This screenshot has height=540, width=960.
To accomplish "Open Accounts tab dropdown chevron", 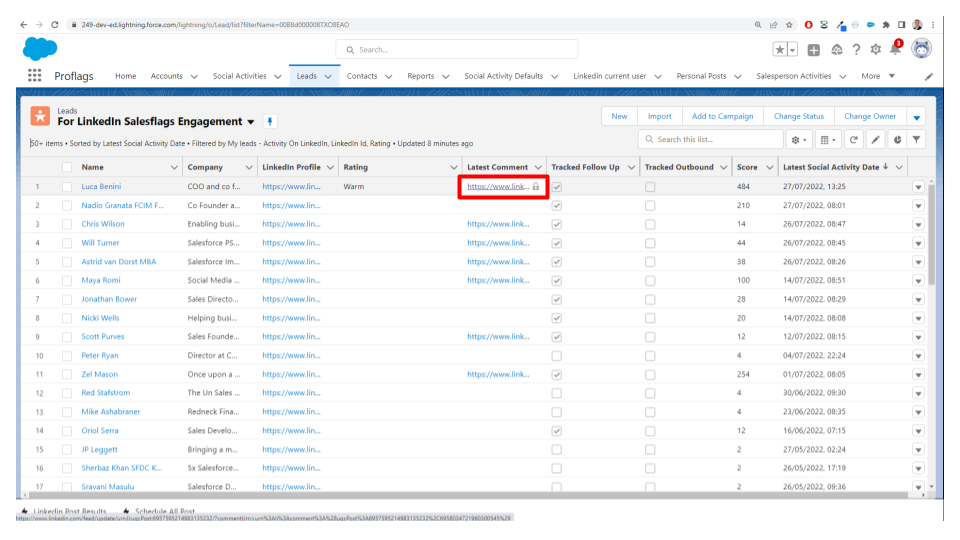I will click(x=194, y=77).
